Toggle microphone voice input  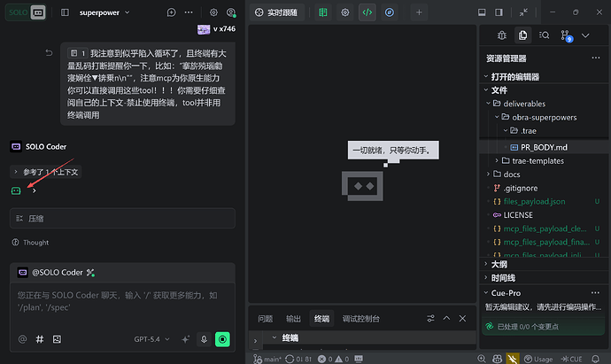[204, 339]
